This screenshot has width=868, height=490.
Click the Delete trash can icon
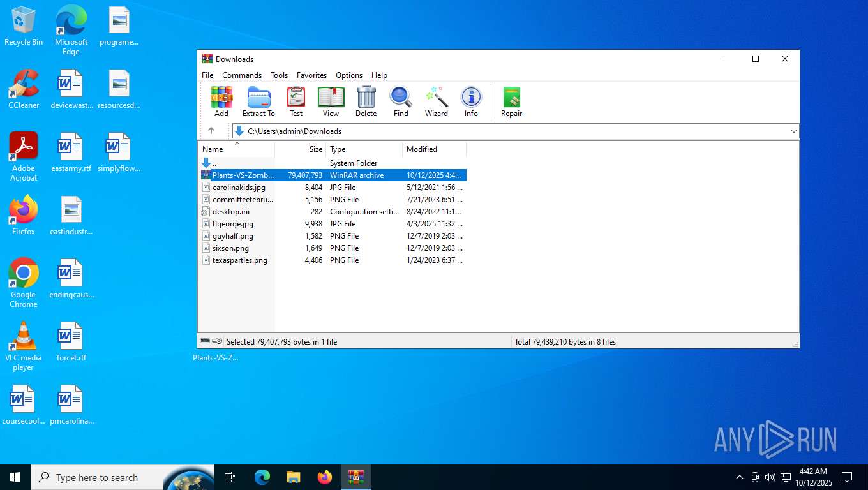pos(366,101)
